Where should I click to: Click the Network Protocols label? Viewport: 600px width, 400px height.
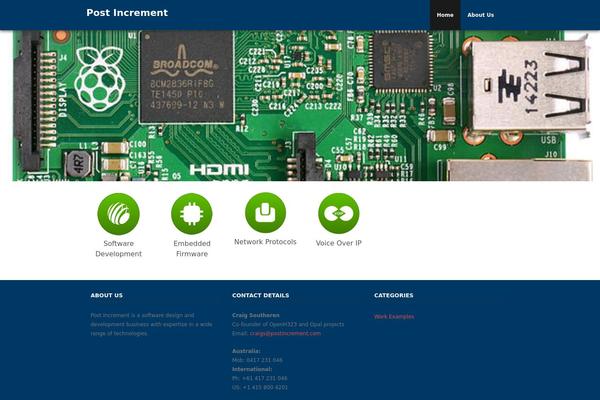(x=265, y=242)
